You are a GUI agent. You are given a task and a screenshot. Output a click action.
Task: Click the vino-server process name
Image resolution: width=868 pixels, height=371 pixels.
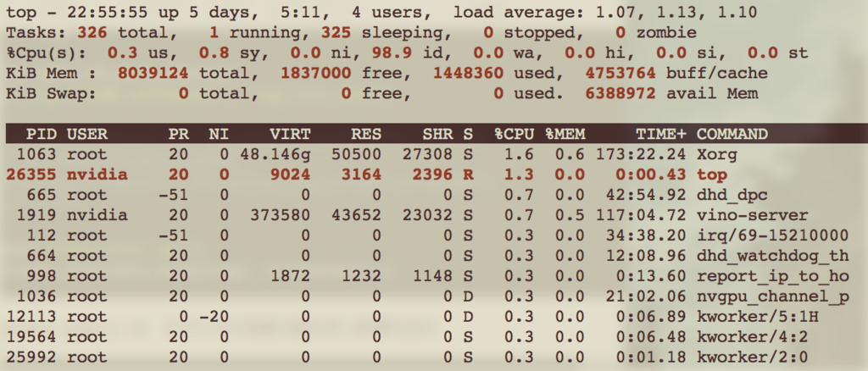[753, 215]
